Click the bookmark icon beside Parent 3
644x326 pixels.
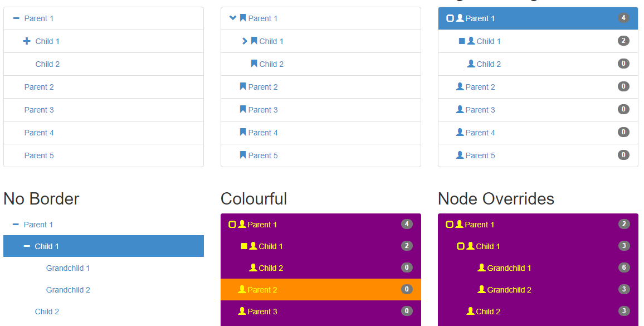243,110
